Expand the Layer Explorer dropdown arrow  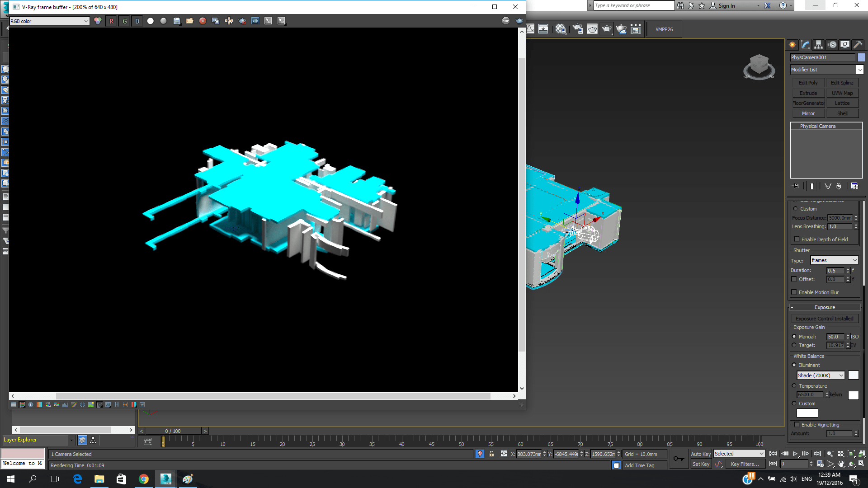[x=71, y=440]
